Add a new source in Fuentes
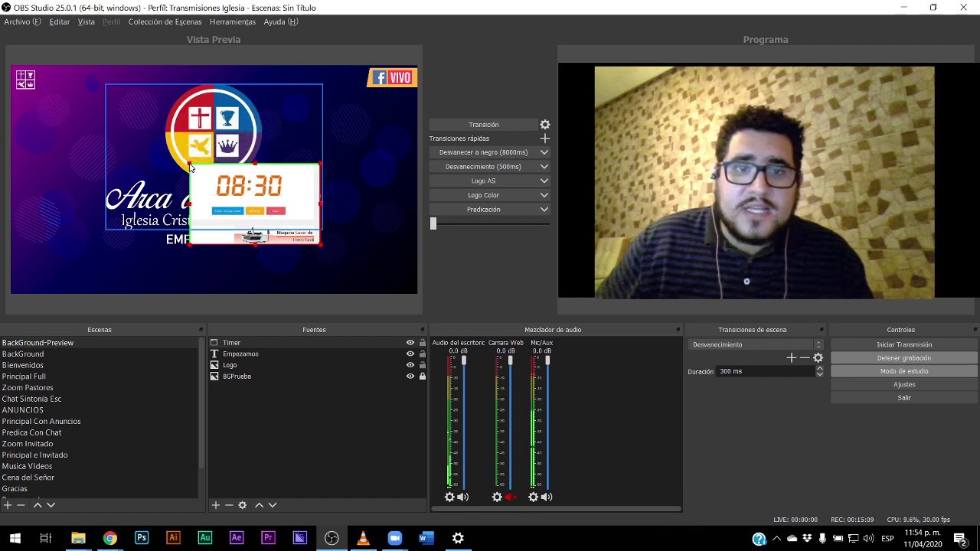980x551 pixels. [x=216, y=505]
